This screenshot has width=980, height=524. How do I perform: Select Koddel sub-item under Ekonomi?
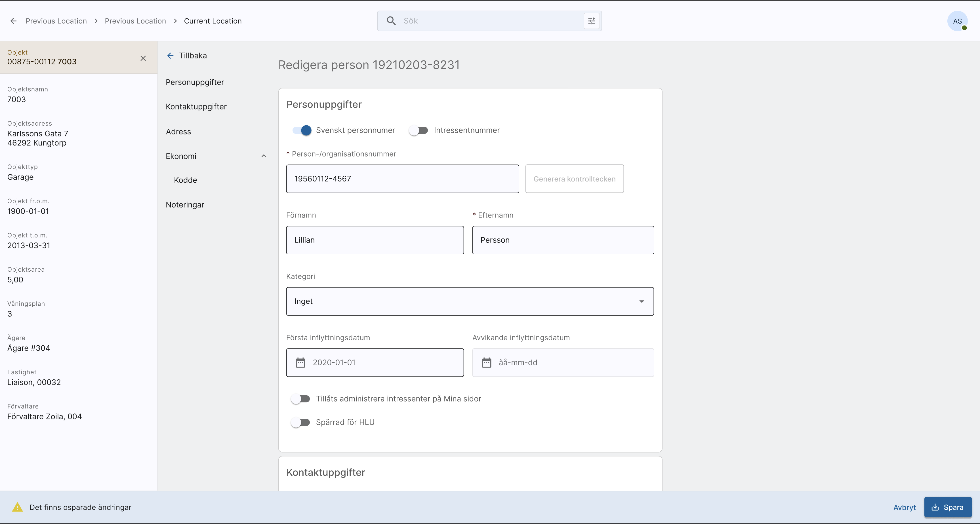pyautogui.click(x=186, y=180)
